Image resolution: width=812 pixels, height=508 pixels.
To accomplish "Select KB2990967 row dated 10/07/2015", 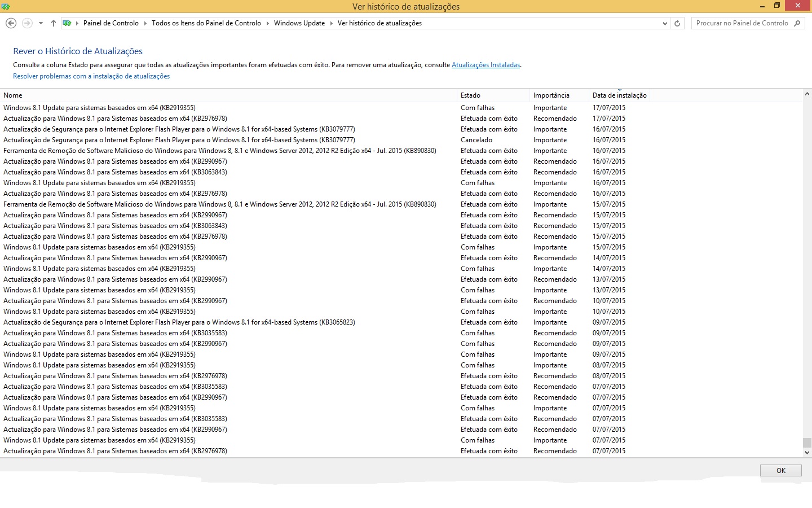I will coord(401,301).
